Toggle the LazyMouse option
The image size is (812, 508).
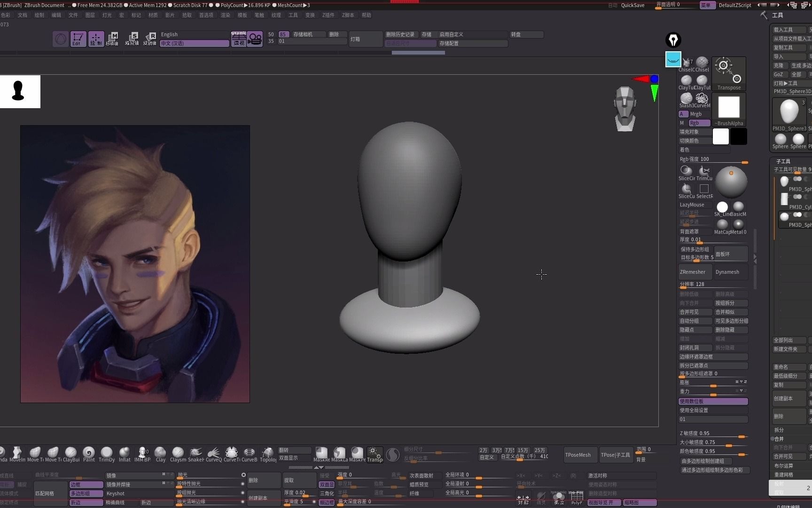pos(695,205)
